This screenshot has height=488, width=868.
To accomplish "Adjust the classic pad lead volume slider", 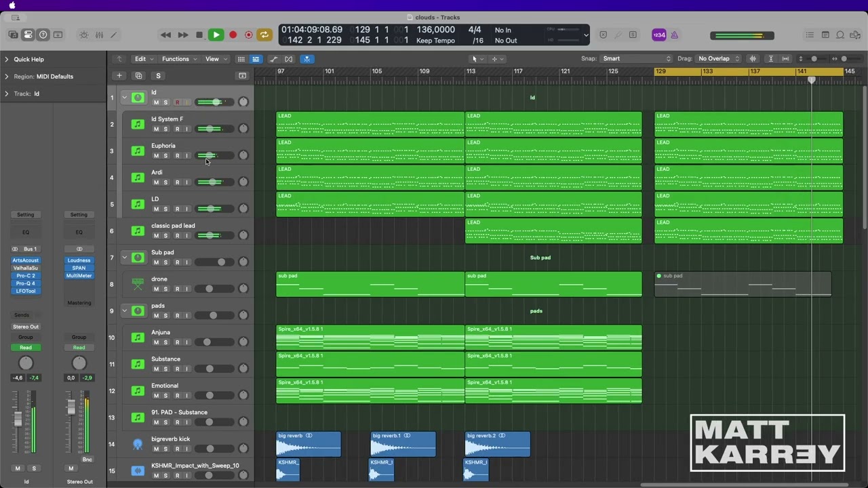I will (214, 235).
